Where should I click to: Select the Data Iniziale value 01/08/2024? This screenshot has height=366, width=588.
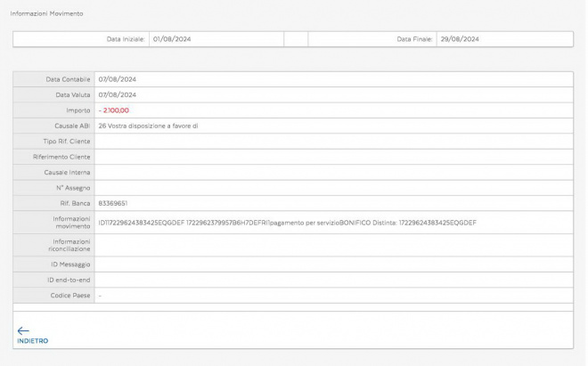coord(172,39)
